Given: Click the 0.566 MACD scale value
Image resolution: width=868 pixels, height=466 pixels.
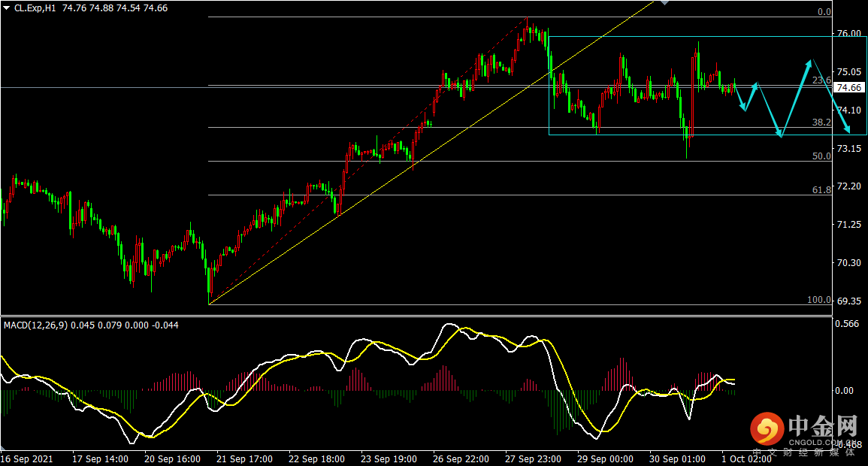Looking at the screenshot, I should pyautogui.click(x=847, y=324).
